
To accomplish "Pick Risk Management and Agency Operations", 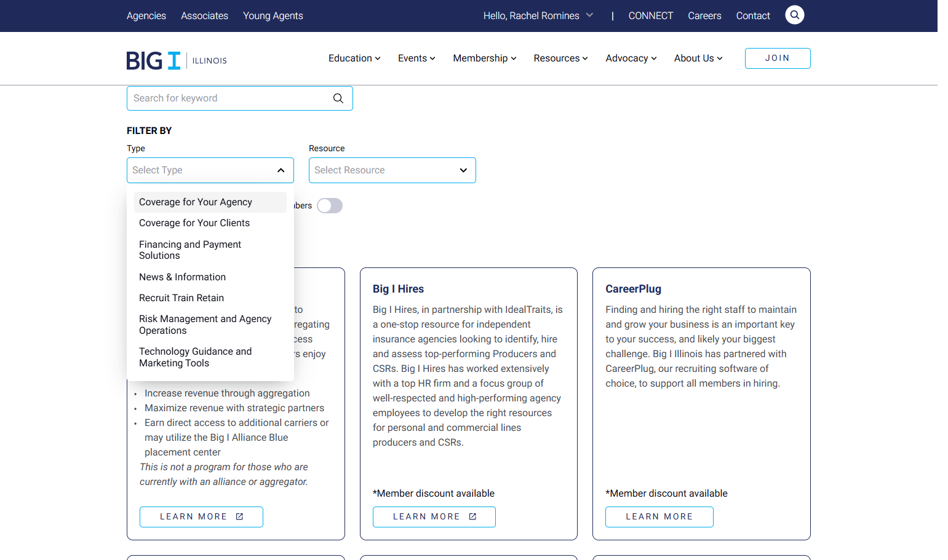I will click(210, 325).
